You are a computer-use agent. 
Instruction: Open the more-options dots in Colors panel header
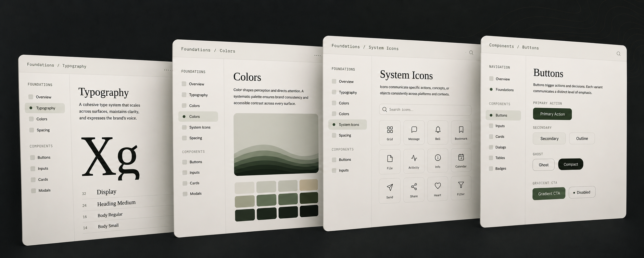[x=318, y=56]
